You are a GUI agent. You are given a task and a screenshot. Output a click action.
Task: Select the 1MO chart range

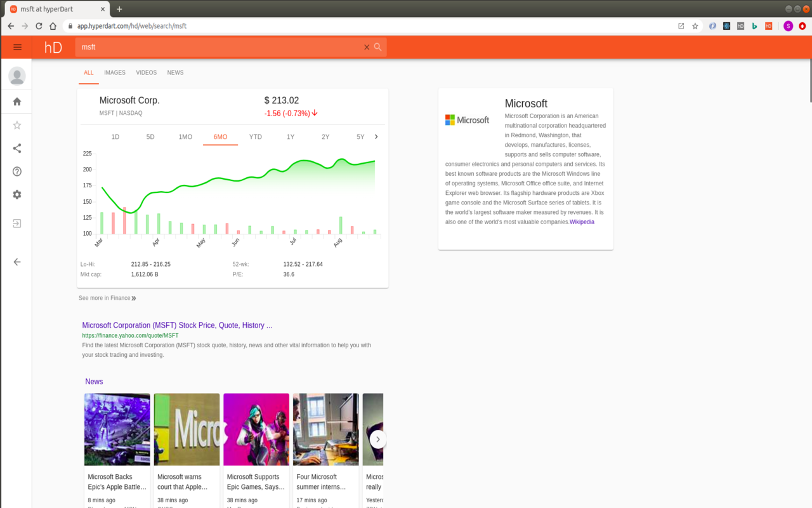(185, 137)
